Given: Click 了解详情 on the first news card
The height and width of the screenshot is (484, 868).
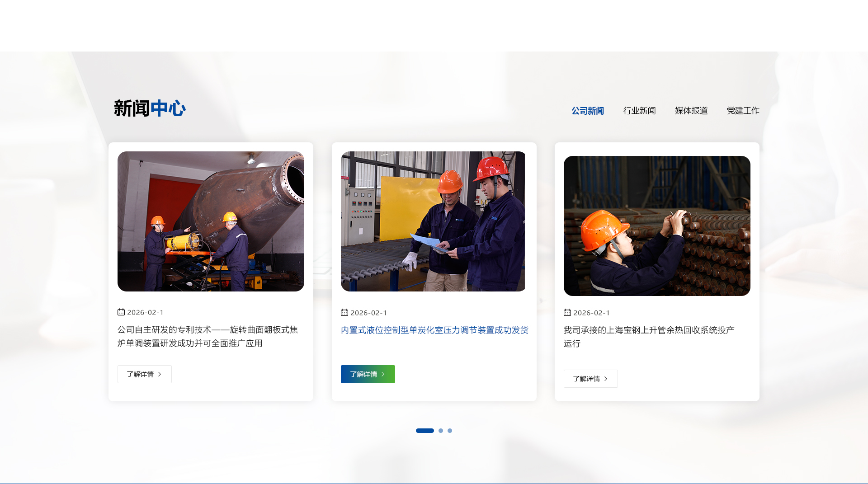Looking at the screenshot, I should tap(145, 374).
